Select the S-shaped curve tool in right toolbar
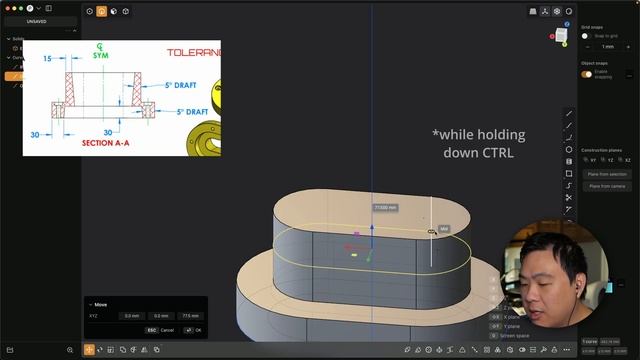This screenshot has height=360, width=640. tap(569, 186)
